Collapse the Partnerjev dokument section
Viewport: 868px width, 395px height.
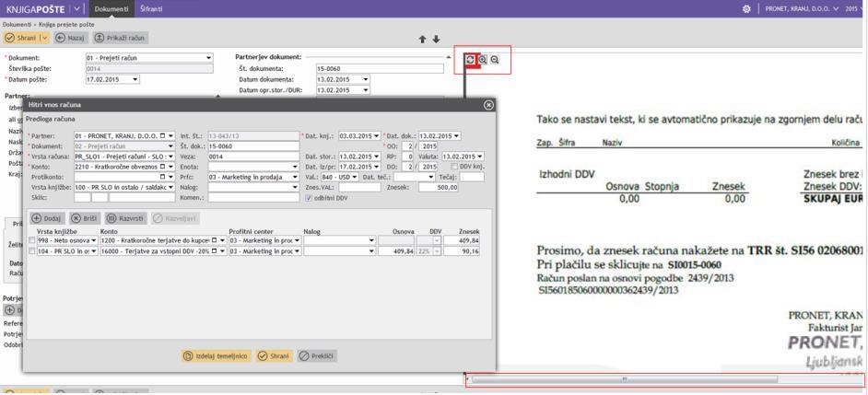click(x=449, y=57)
